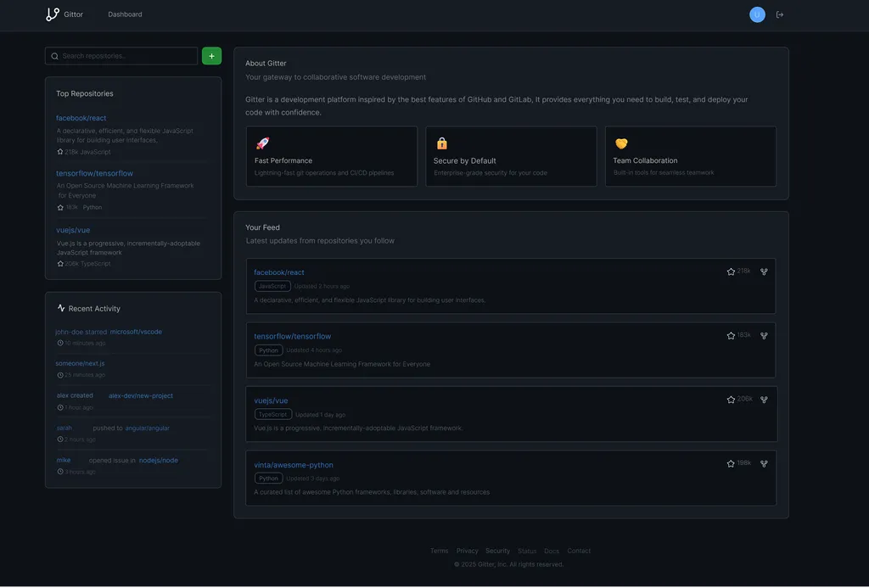Star the vinta/awesome-python repository

tap(731, 464)
